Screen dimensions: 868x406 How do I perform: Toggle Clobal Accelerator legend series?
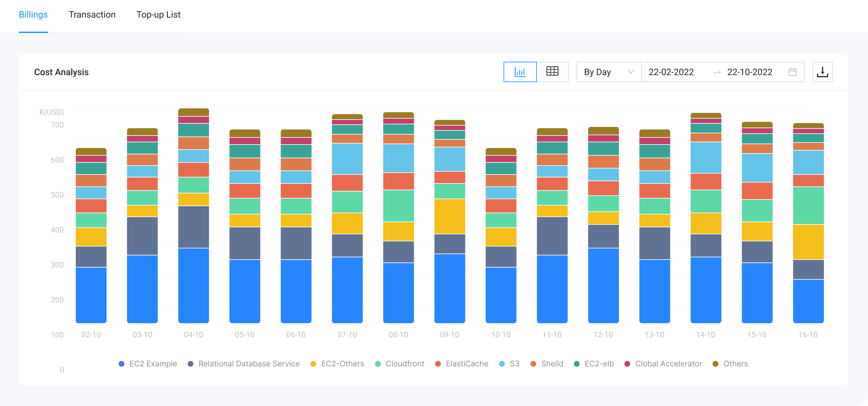tap(663, 363)
